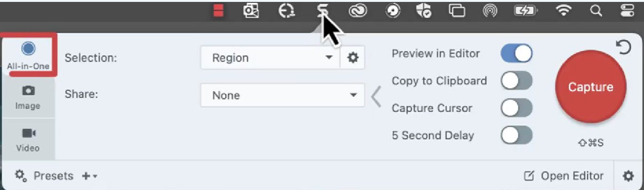Expand the Share None dropdown

(x=282, y=95)
